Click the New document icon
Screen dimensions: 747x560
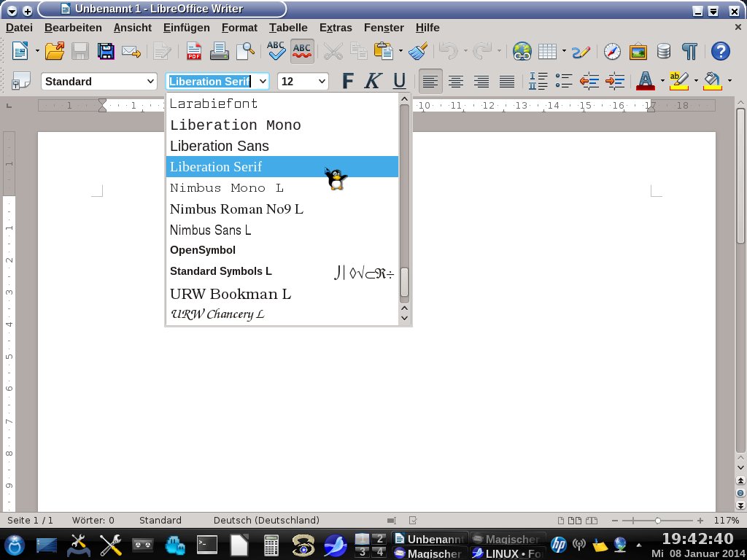[20, 50]
